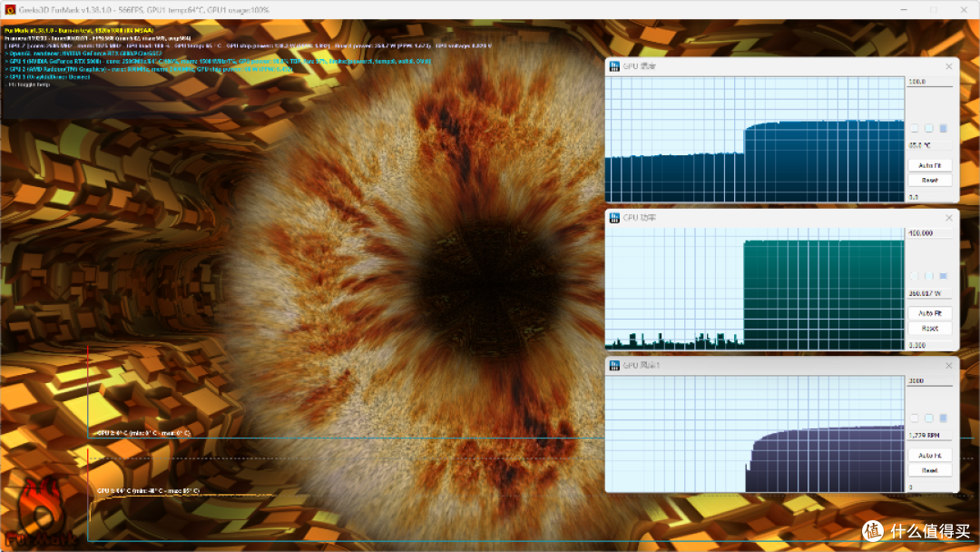Pick the light-blue swatch in fan graph

point(929,418)
